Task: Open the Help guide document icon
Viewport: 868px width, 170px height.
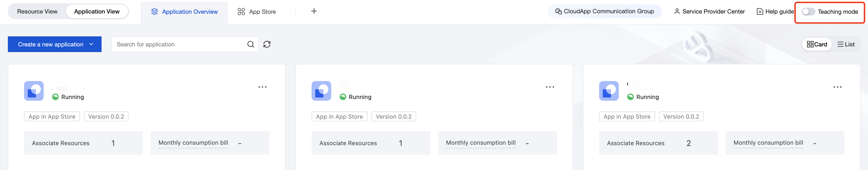Action: 760,12
